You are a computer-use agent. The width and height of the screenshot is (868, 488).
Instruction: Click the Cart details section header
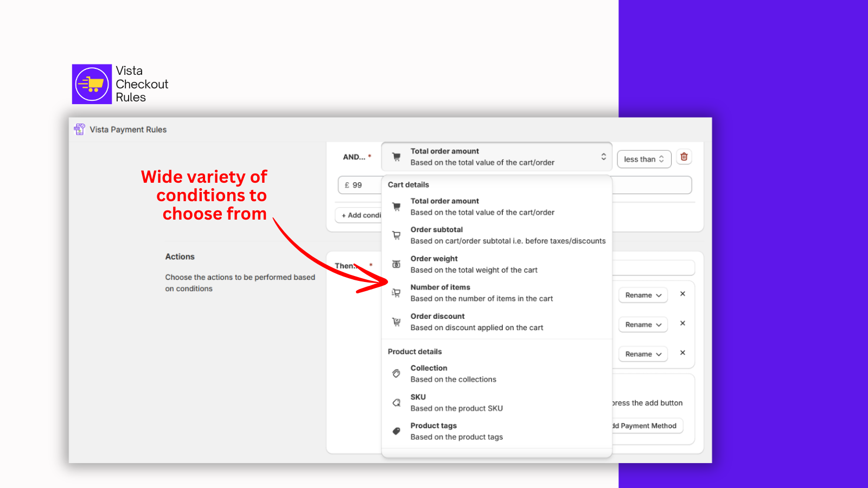tap(409, 184)
